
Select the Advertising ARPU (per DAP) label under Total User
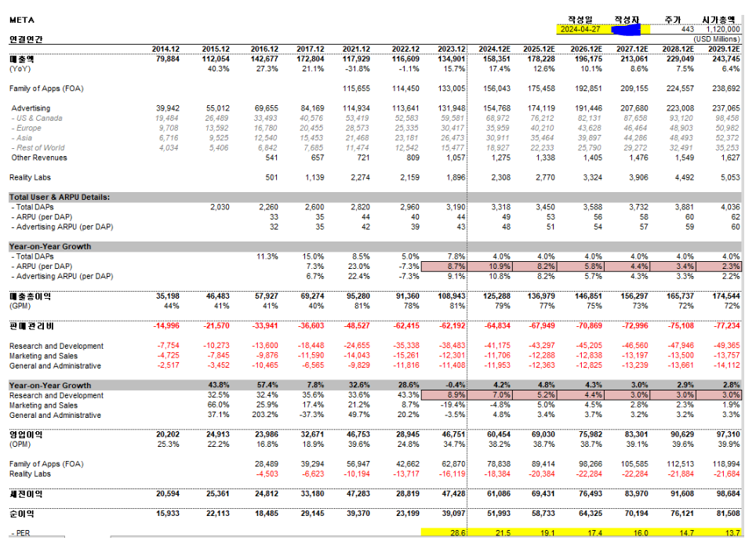click(x=62, y=227)
